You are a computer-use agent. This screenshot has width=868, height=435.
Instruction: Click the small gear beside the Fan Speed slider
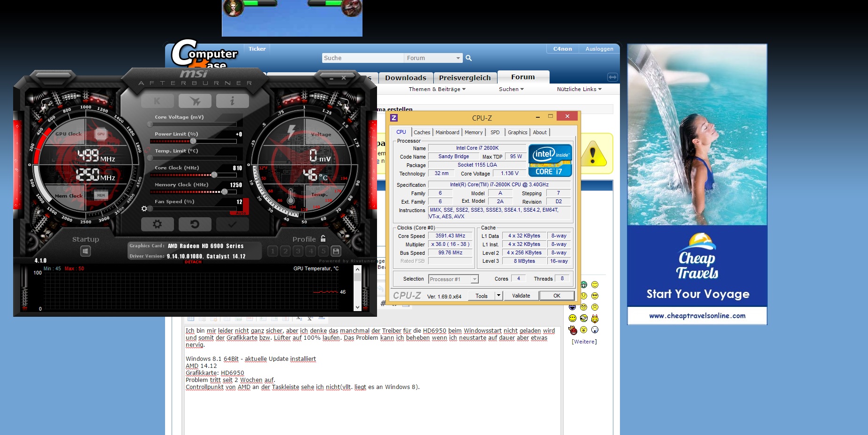coord(144,208)
